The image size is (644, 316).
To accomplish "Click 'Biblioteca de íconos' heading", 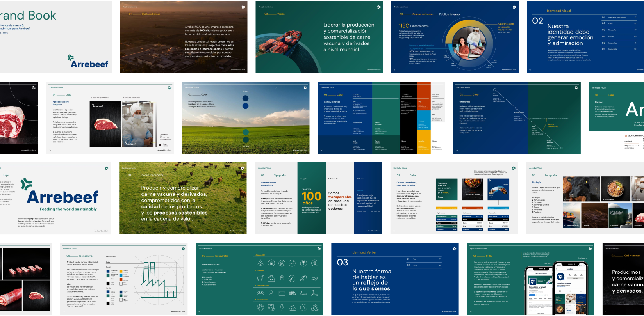I will pos(211,265).
